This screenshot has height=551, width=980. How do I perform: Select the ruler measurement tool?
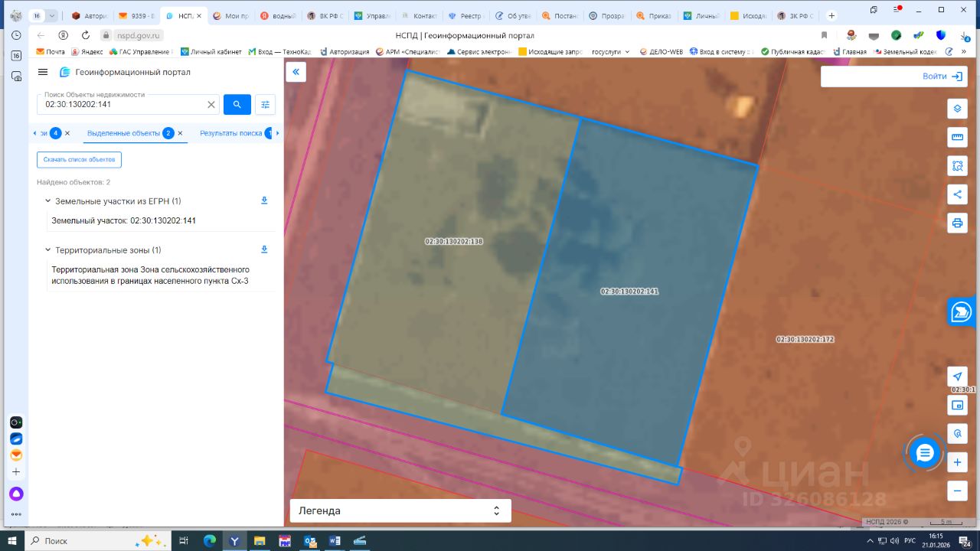click(x=957, y=137)
